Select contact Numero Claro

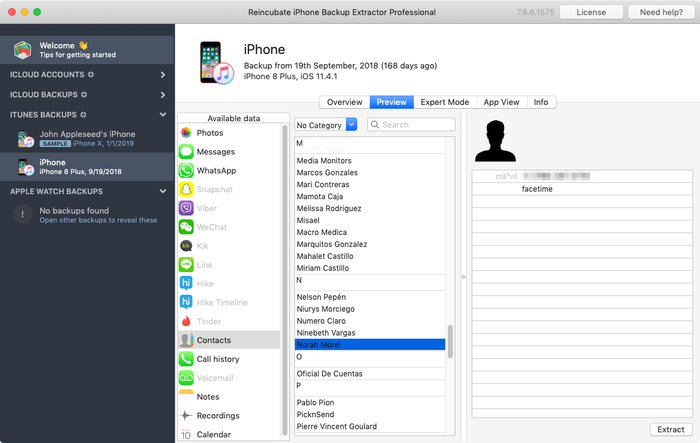(370, 321)
